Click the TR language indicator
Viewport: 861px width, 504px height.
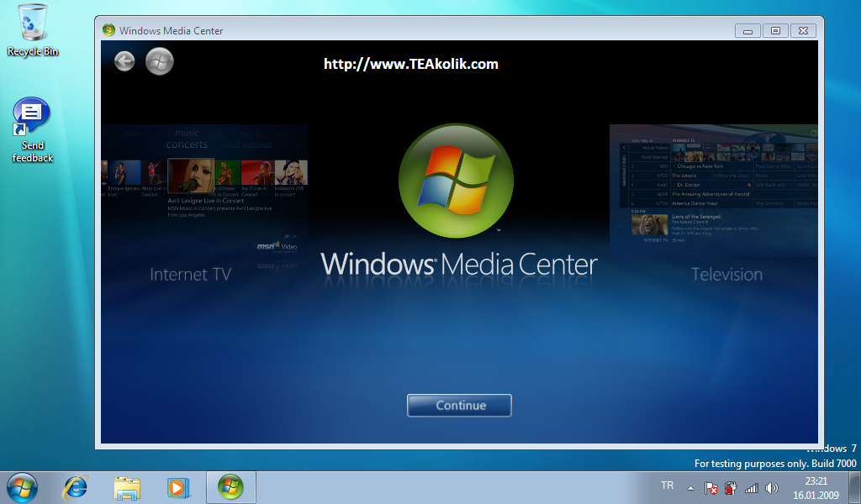667,486
